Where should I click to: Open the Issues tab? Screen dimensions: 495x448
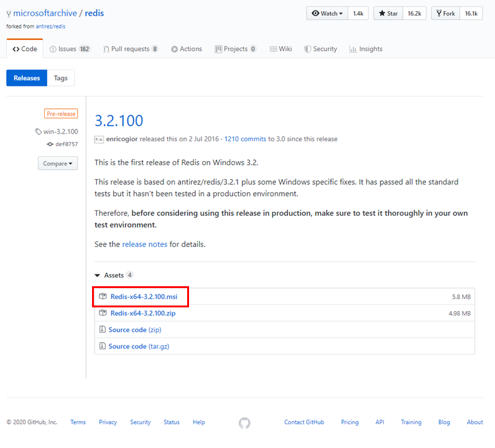(70, 49)
